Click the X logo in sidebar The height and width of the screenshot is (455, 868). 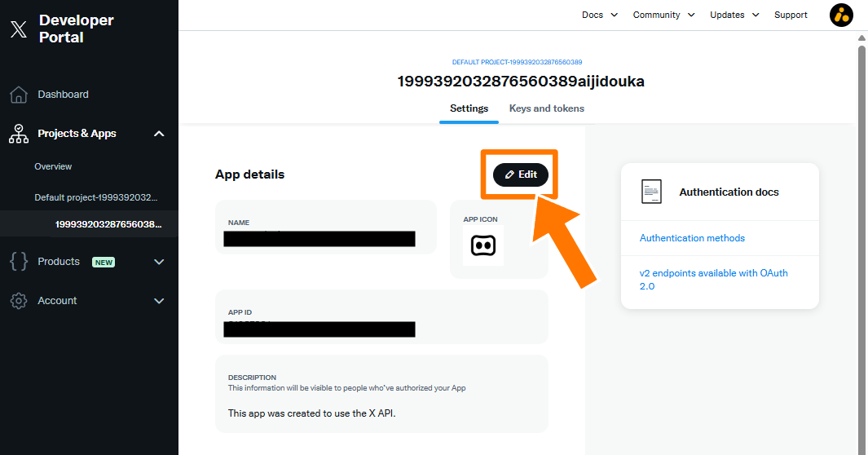click(x=18, y=30)
